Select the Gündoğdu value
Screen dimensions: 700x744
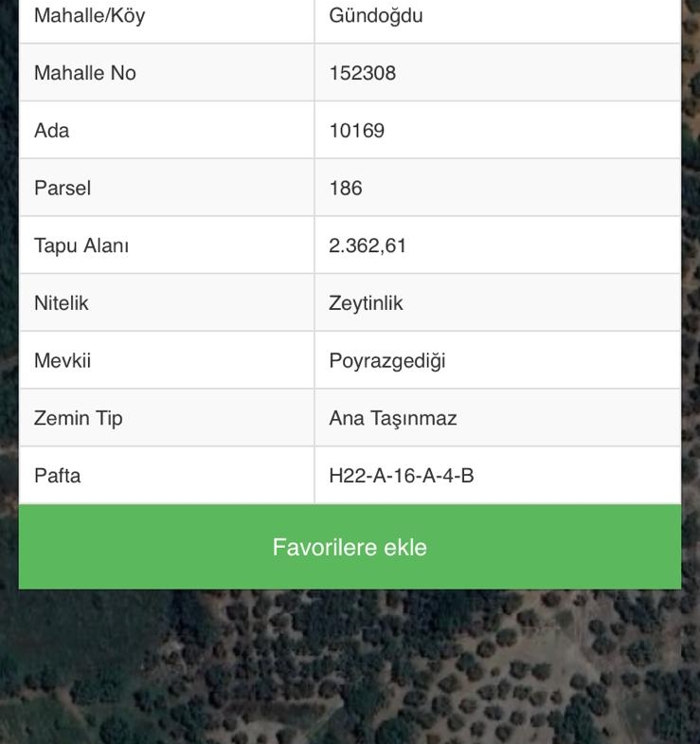[376, 16]
